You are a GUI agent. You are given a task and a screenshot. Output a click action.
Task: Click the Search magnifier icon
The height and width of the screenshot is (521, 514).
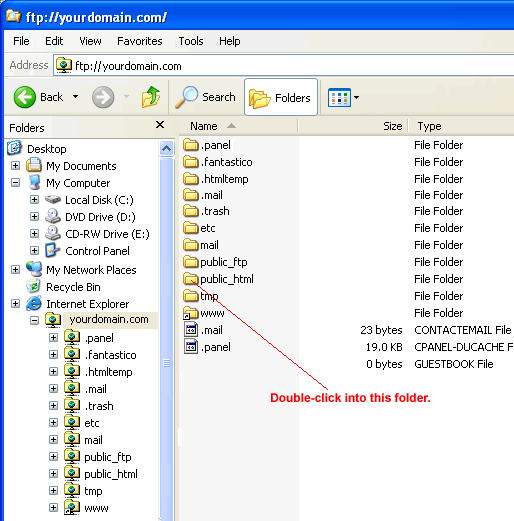[187, 97]
